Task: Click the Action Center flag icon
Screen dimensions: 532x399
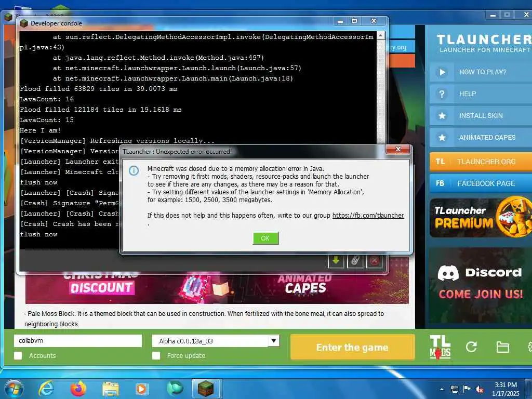Action: pyautogui.click(x=467, y=389)
